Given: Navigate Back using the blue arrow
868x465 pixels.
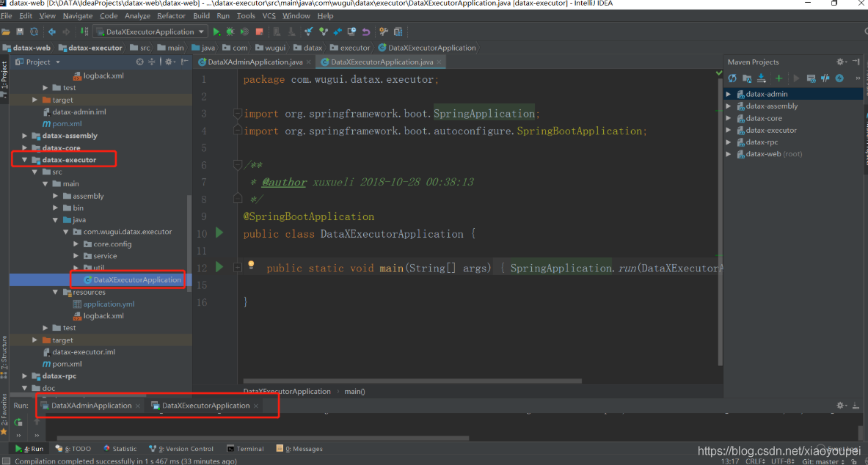Looking at the screenshot, I should (x=52, y=32).
